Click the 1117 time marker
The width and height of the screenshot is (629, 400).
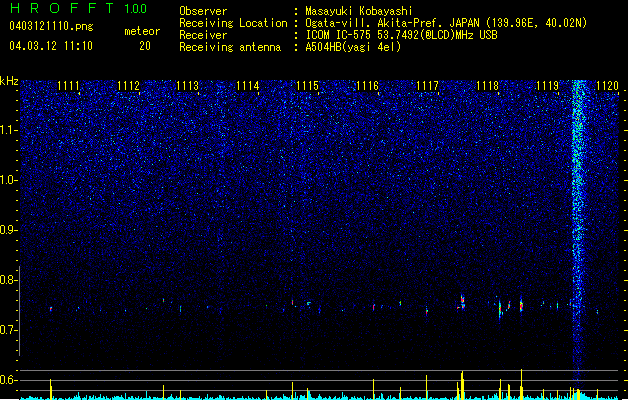tap(428, 86)
